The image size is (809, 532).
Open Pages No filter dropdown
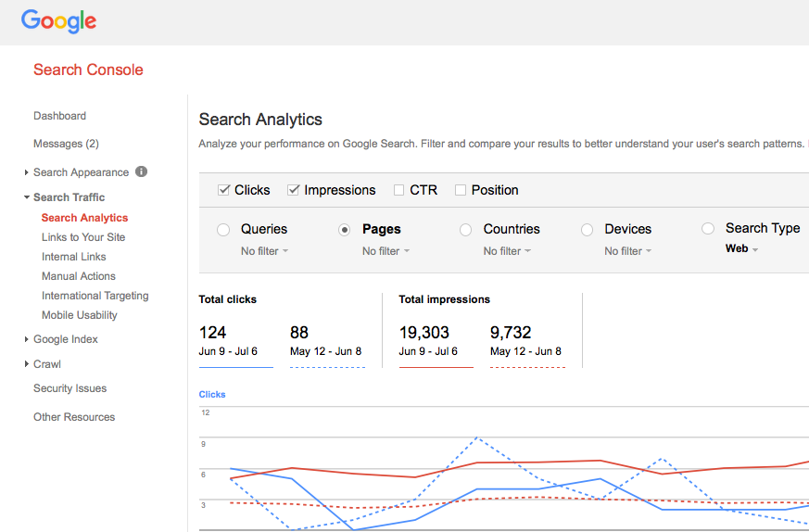(x=386, y=251)
